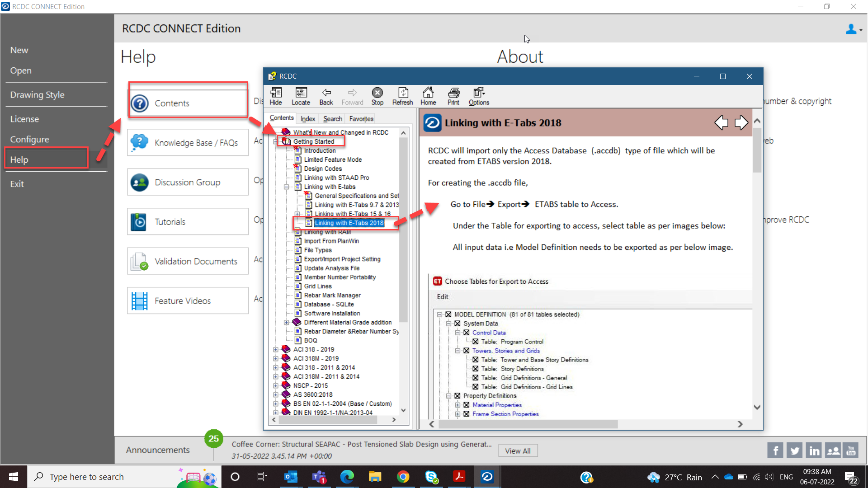Screen dimensions: 868x488
Task: Open Windows Start menu
Action: tap(14, 477)
